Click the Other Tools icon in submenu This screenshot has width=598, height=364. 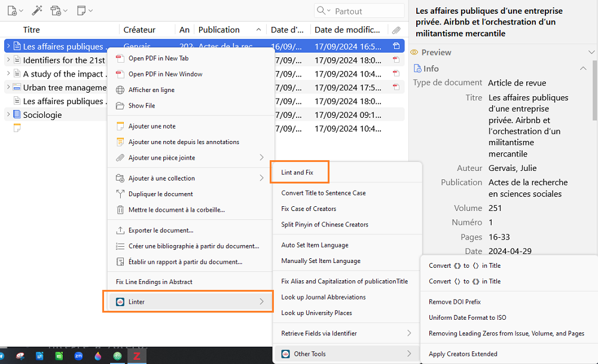[x=285, y=354]
